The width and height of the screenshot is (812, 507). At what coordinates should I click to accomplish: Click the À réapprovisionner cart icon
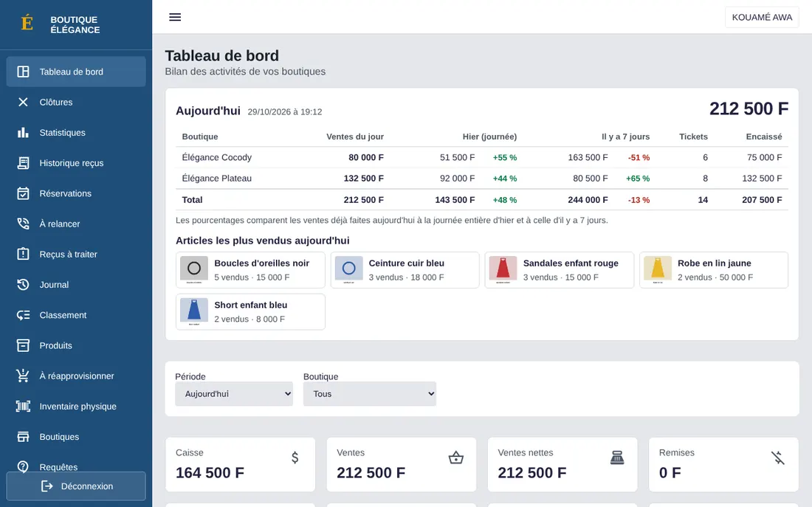23,376
